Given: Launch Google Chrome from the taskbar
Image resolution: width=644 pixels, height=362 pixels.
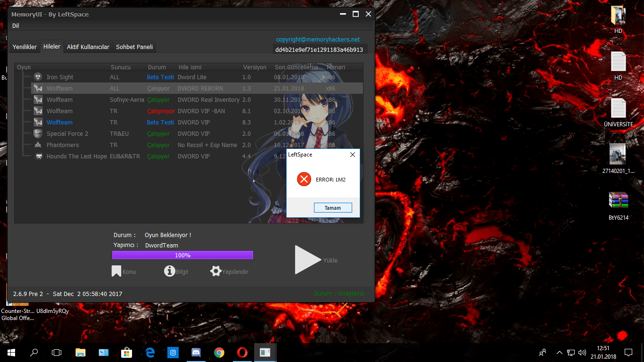Looking at the screenshot, I should click(219, 352).
